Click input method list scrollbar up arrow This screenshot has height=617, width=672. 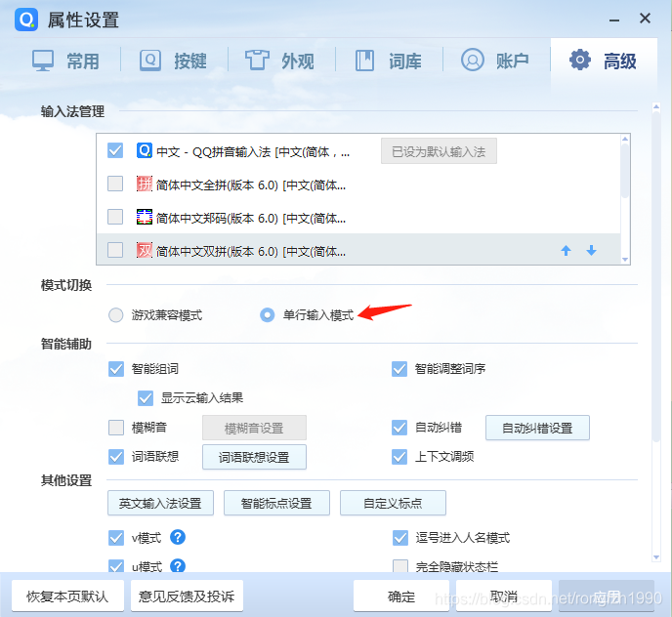pyautogui.click(x=625, y=139)
